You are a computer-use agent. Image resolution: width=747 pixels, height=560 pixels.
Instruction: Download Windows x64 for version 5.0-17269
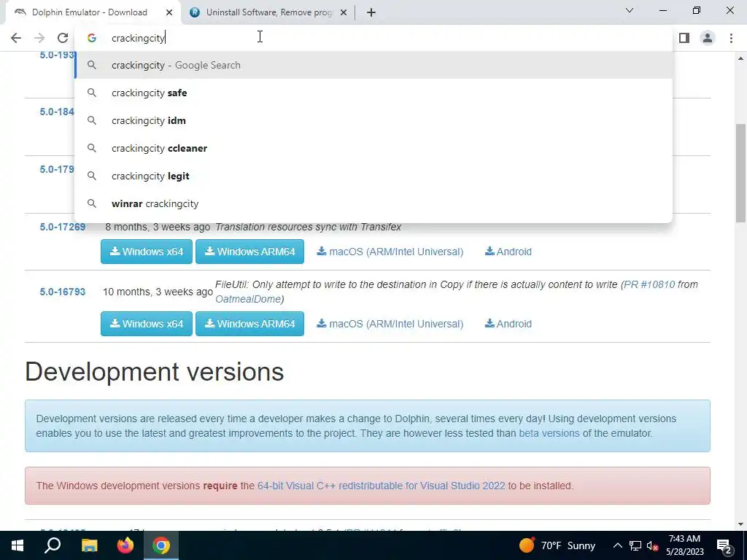[146, 252]
